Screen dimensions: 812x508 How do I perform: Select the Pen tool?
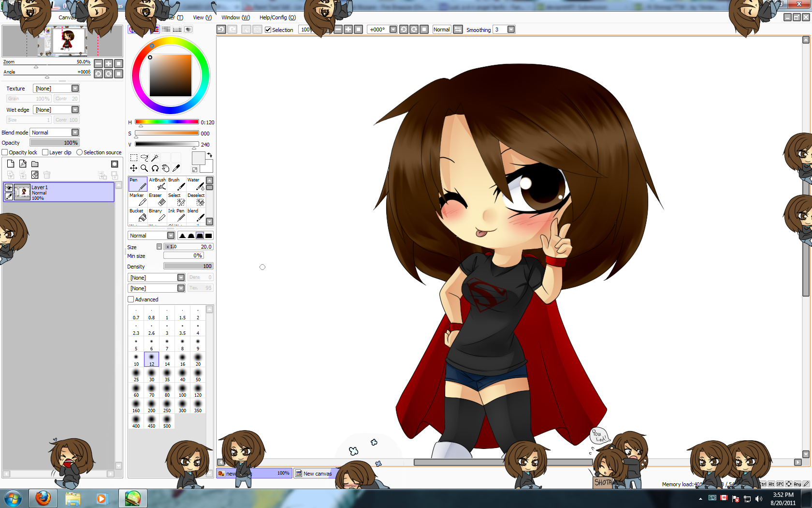pyautogui.click(x=137, y=184)
